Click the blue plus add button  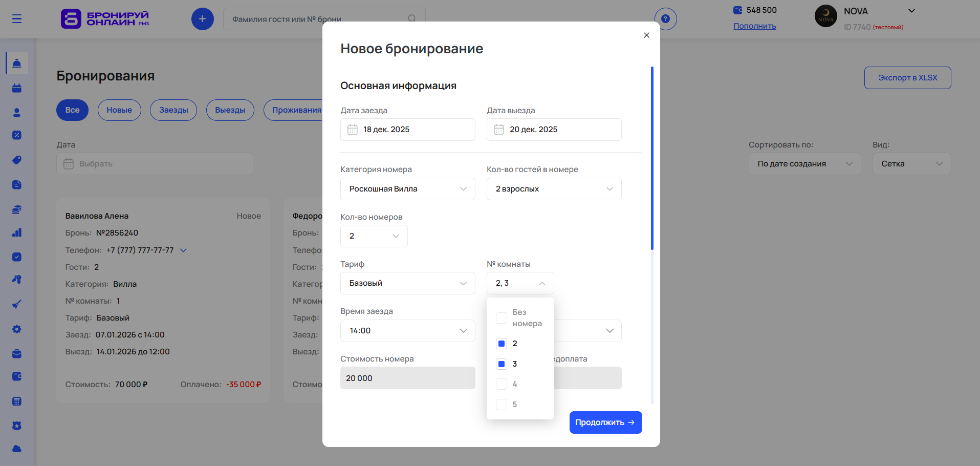[202, 19]
